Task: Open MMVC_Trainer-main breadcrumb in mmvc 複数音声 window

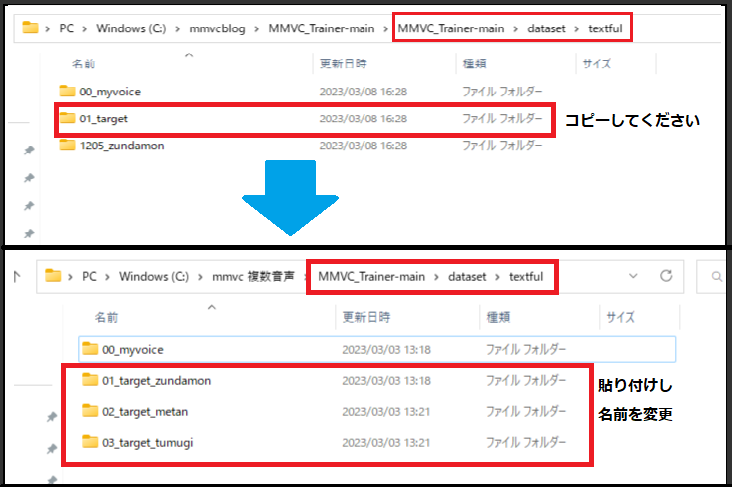Action: tap(371, 276)
